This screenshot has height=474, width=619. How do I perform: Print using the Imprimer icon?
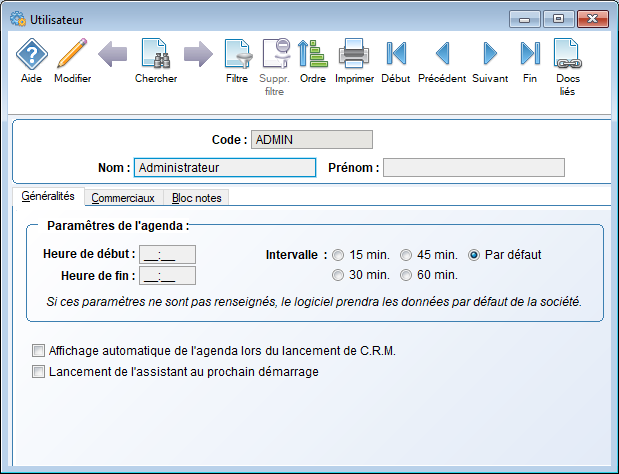354,58
